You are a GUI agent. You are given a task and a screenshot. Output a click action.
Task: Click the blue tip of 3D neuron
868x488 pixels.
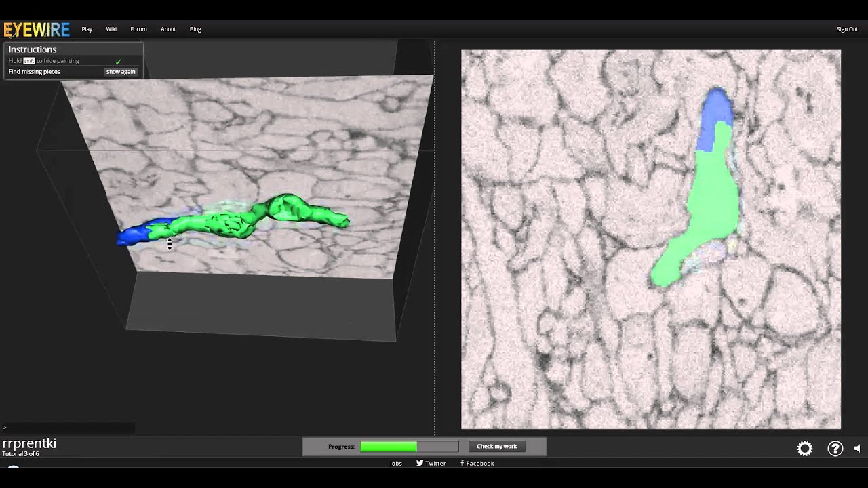[134, 235]
